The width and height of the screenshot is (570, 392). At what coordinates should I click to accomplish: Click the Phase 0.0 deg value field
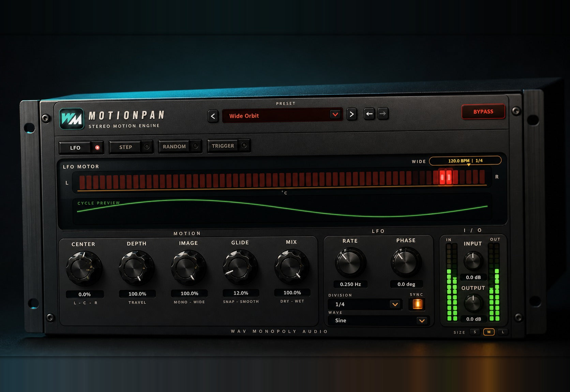[x=406, y=284]
